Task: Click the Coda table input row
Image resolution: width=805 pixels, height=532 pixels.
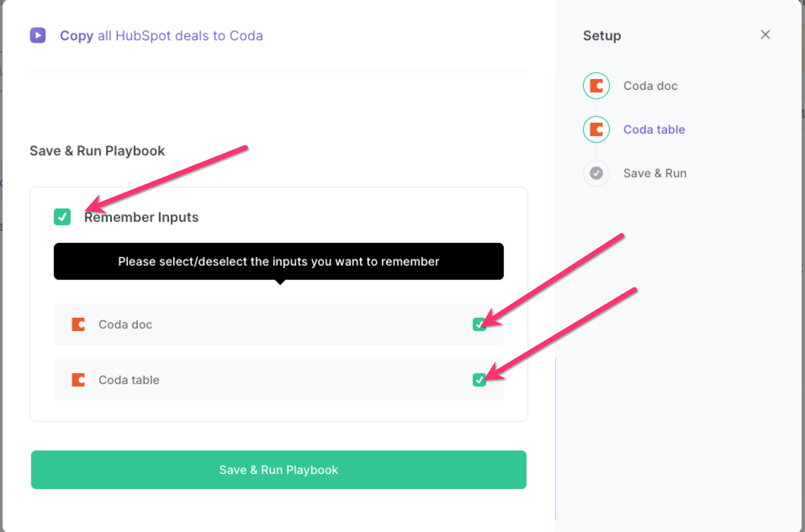Action: point(279,380)
